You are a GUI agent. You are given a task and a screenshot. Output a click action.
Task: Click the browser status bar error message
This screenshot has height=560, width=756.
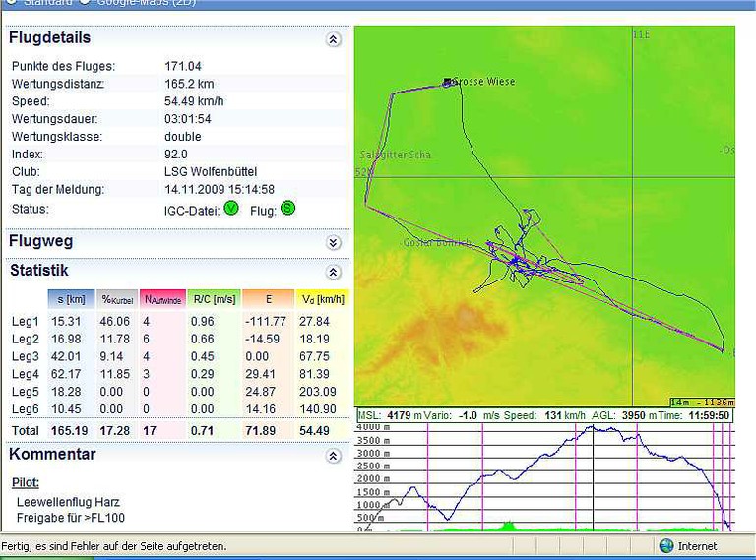coord(114,546)
